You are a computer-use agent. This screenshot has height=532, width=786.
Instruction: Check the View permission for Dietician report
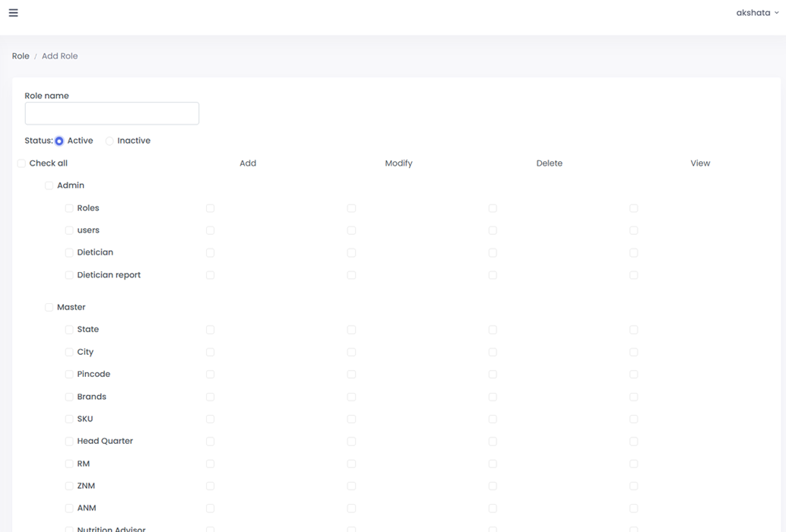634,275
